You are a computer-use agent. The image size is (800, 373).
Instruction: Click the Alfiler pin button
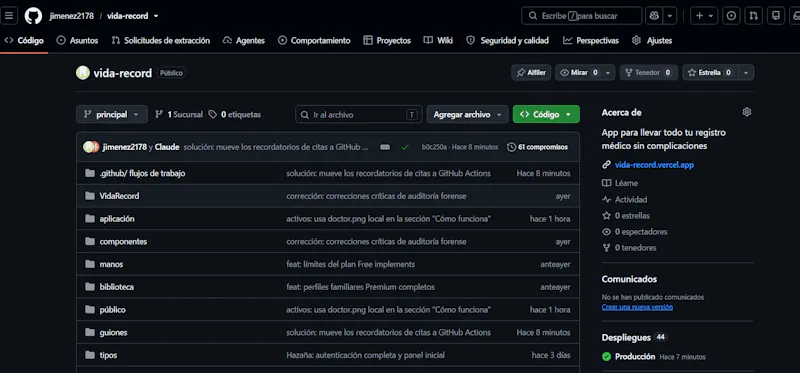[x=531, y=72]
